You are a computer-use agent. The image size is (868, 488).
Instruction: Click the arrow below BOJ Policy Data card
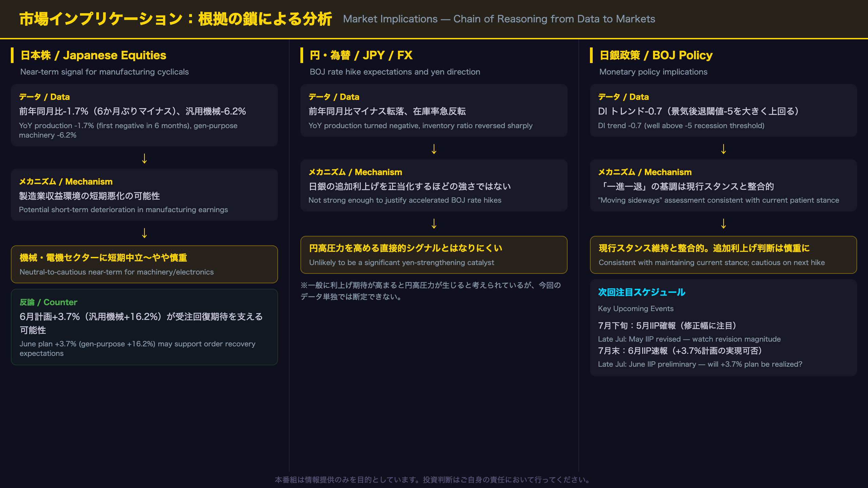pos(724,149)
